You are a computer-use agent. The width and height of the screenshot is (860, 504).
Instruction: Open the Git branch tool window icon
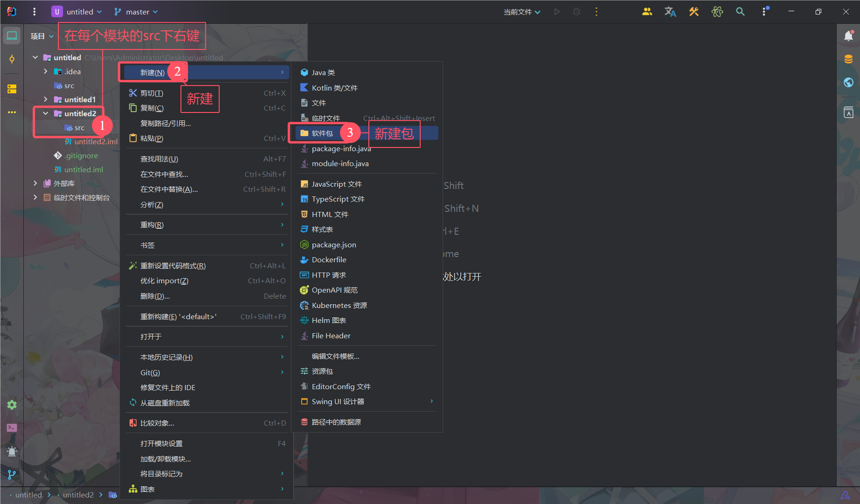coord(12,475)
